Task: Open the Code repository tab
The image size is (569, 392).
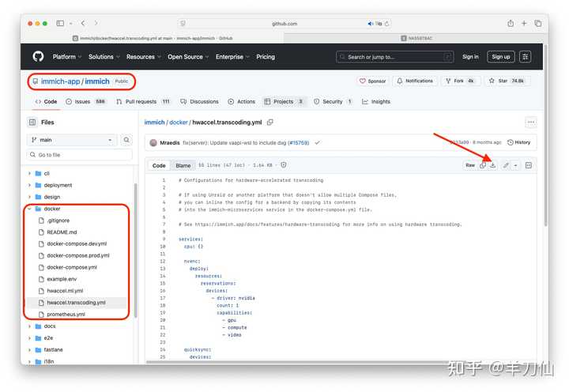Action: [46, 102]
